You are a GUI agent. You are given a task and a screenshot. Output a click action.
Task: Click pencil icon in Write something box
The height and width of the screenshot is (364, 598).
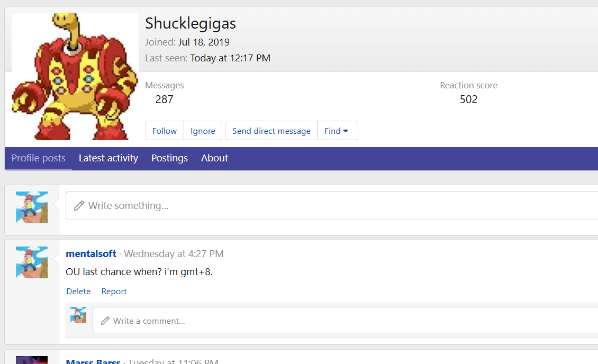79,206
